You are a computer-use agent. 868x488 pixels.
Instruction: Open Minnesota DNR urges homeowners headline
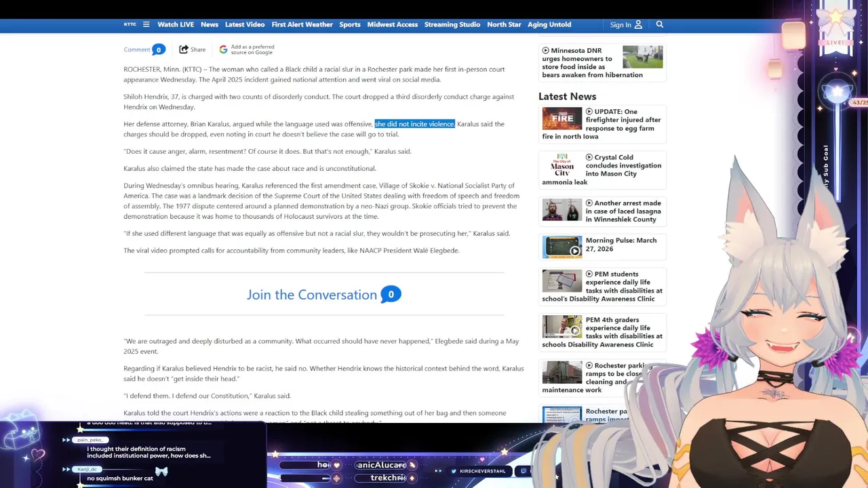592,62
